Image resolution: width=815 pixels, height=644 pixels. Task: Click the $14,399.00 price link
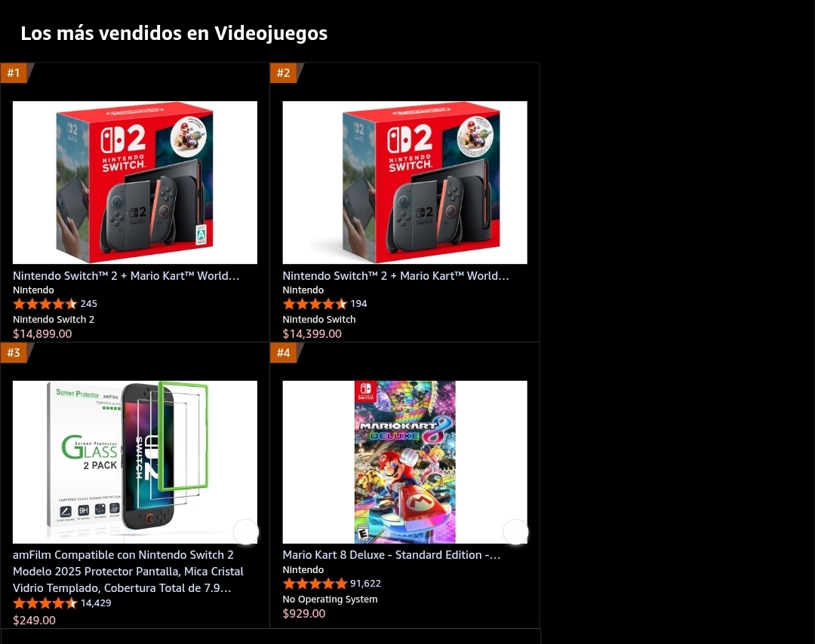312,334
